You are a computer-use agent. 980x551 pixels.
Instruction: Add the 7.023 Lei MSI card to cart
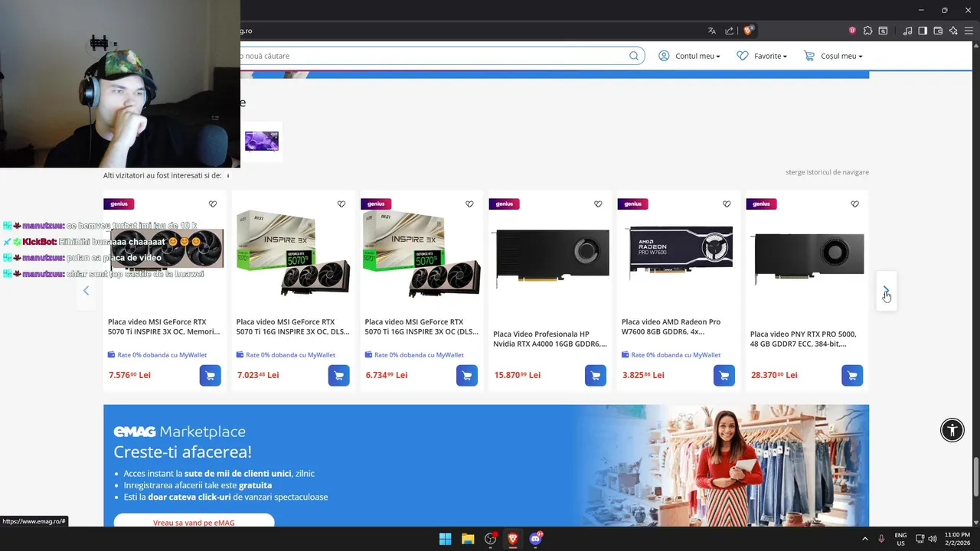(338, 375)
